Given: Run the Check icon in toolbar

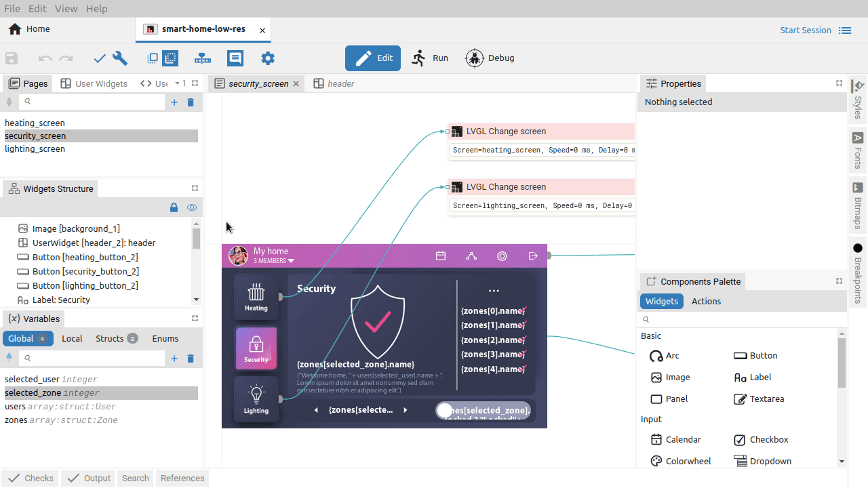Looking at the screenshot, I should (x=100, y=58).
